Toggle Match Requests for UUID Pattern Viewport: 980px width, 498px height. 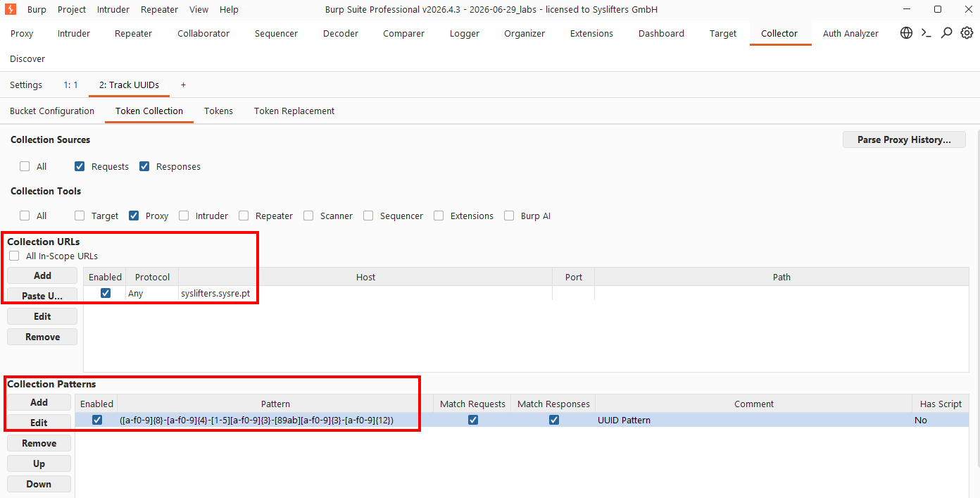pos(473,420)
